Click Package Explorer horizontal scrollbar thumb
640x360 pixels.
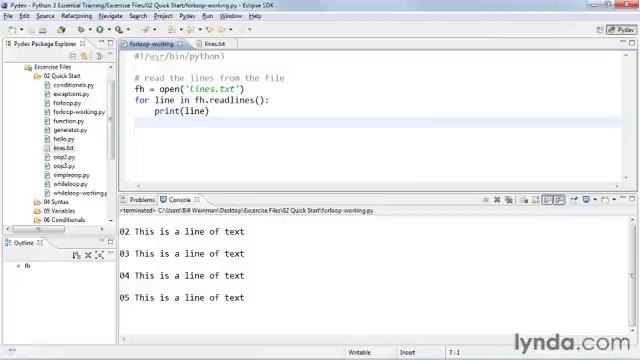click(x=39, y=229)
